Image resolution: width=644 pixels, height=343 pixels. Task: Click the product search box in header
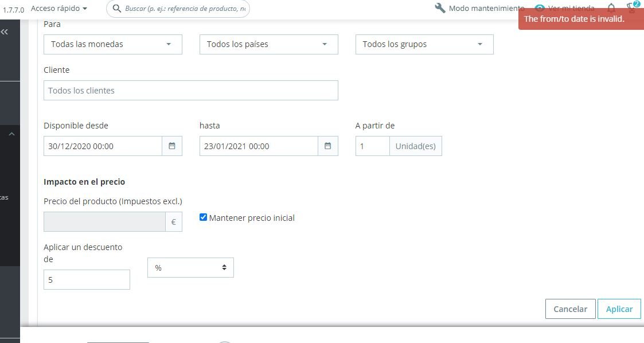178,9
